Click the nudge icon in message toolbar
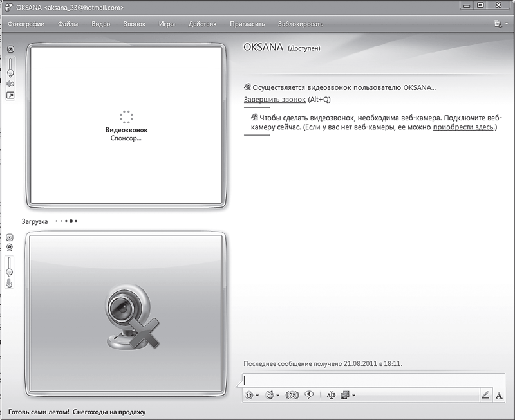Image resolution: width=515 pixels, height=420 pixels. [291, 395]
